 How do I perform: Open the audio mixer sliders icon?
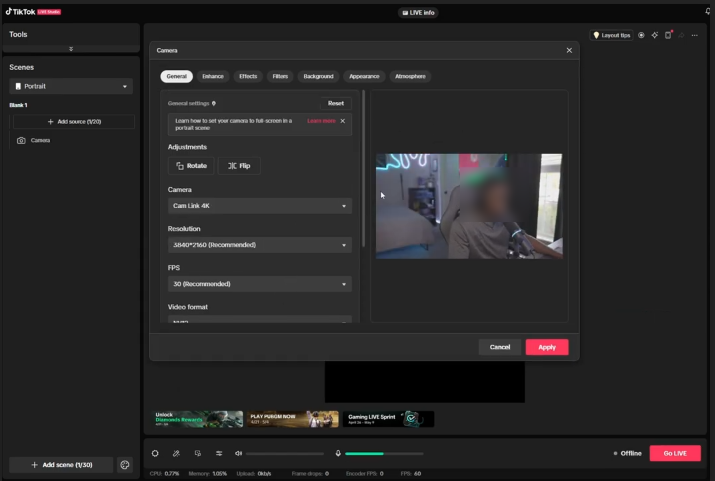219,453
